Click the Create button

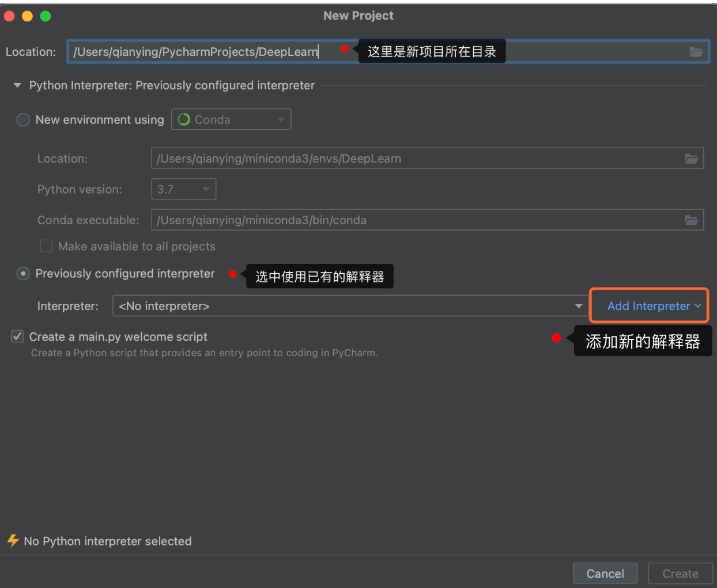click(680, 574)
